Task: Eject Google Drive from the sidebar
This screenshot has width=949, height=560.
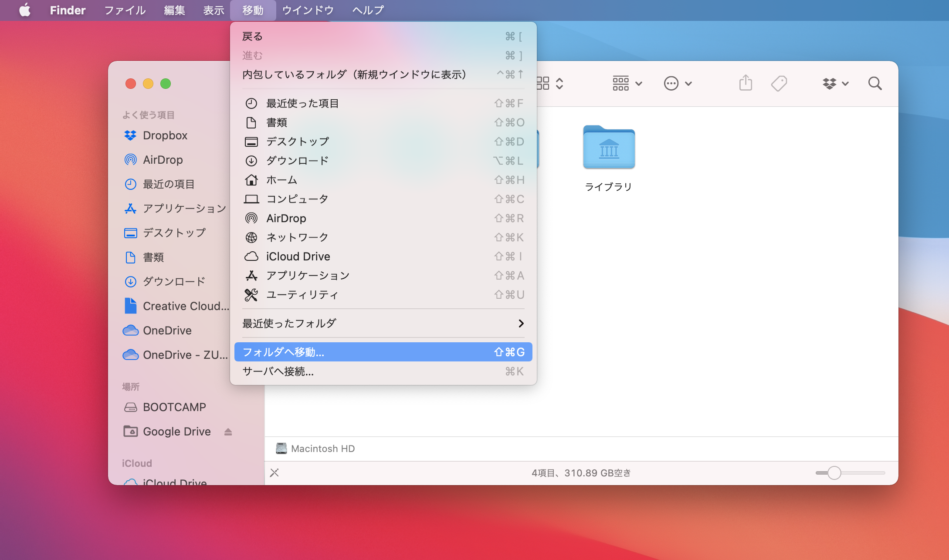Action: (x=228, y=432)
